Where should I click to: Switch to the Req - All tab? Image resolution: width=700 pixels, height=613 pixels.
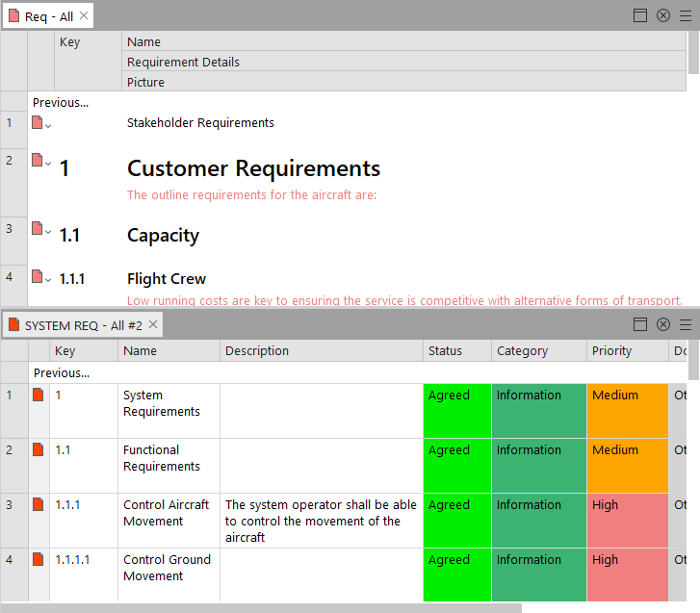pyautogui.click(x=49, y=16)
